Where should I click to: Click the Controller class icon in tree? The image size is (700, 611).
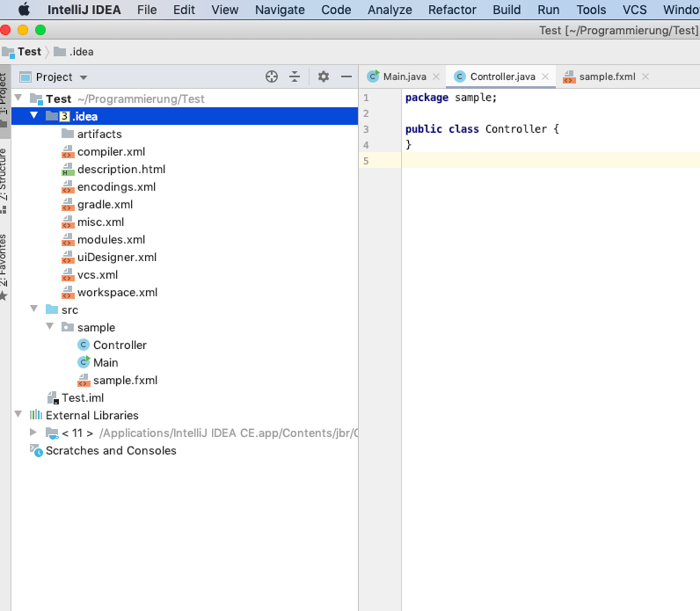(84, 345)
